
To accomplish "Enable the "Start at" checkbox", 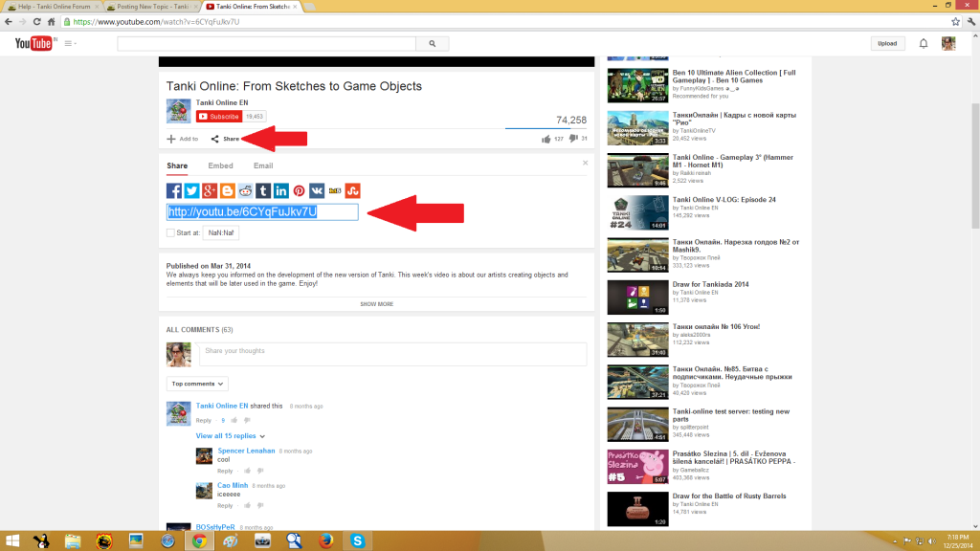I will pyautogui.click(x=170, y=232).
